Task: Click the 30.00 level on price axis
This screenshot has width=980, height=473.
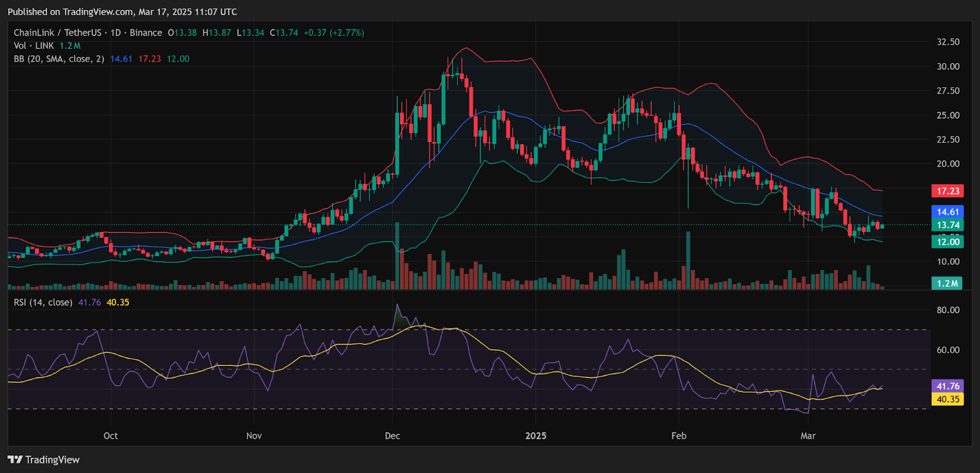Action: 948,67
